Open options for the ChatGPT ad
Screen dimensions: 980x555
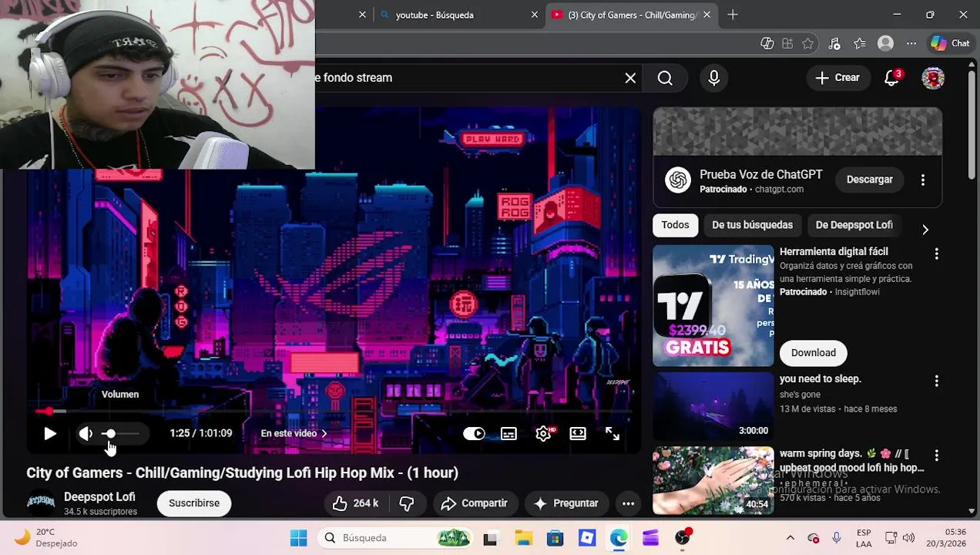923,180
